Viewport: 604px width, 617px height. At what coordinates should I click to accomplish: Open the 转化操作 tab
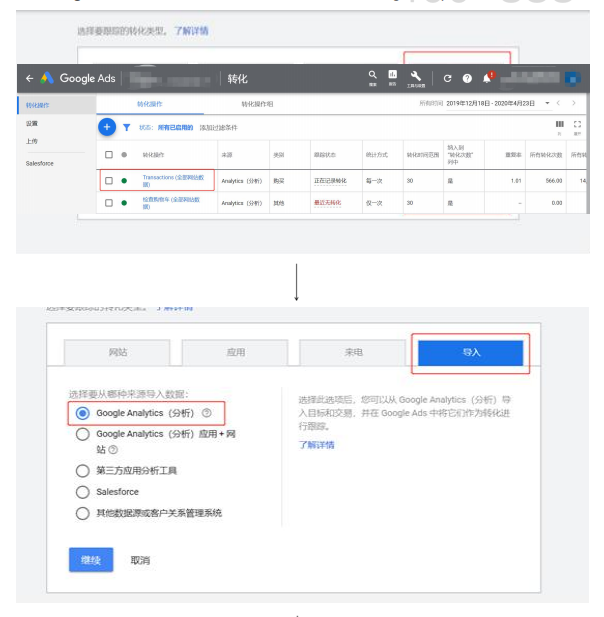[150, 104]
